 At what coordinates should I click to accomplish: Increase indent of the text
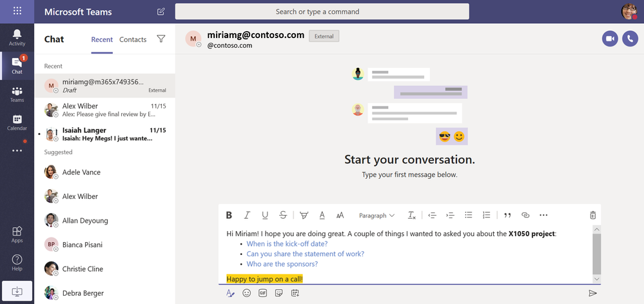450,215
